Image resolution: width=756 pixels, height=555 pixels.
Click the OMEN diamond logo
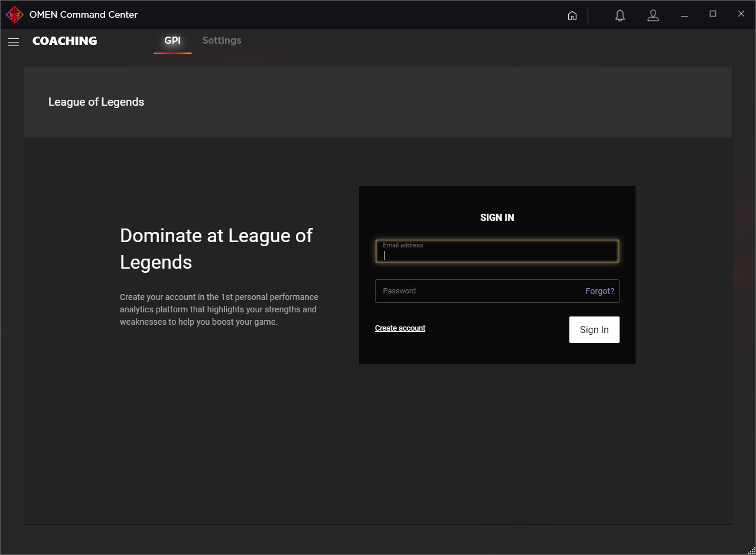15,15
